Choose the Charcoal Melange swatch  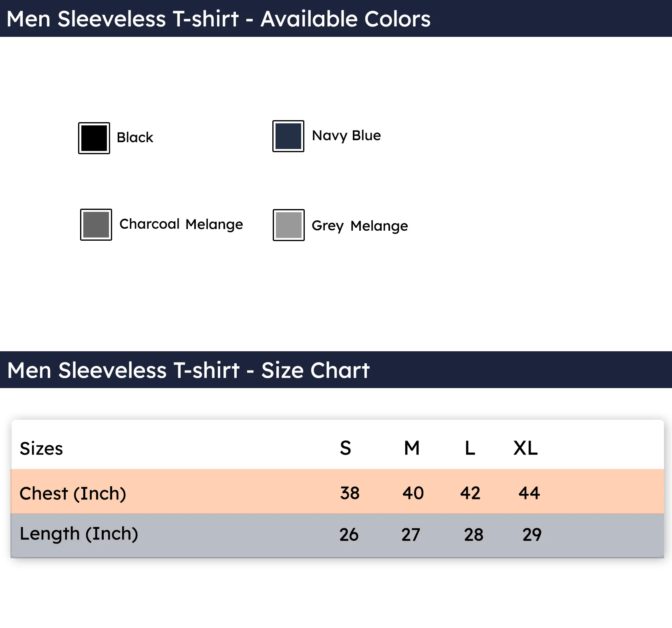96,225
